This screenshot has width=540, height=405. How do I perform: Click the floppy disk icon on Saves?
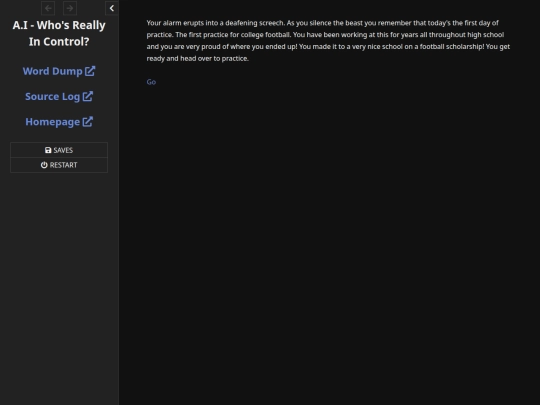pos(48,150)
